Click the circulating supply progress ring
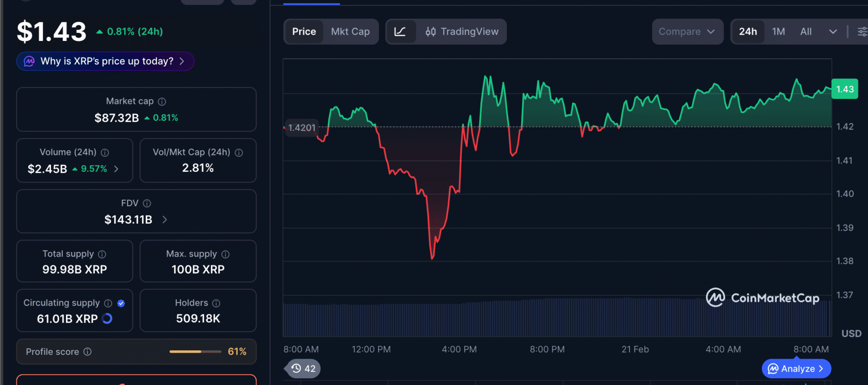The height and width of the screenshot is (385, 868). 107,318
